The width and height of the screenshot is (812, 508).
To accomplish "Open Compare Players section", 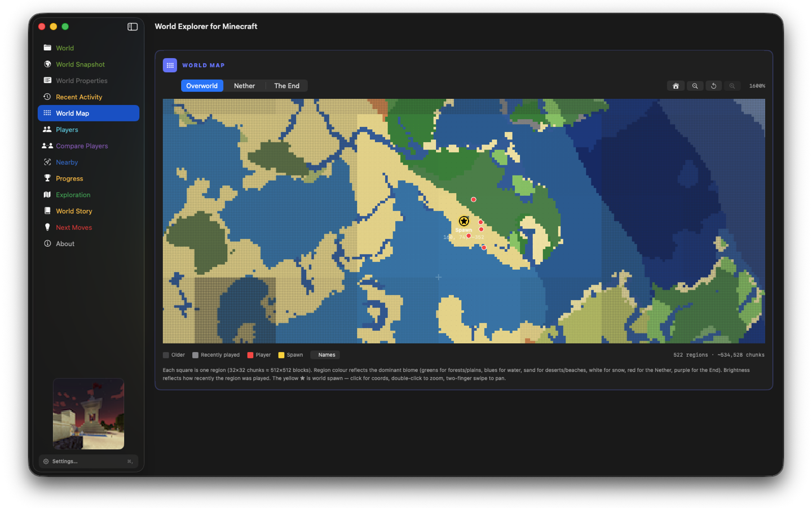I will pyautogui.click(x=89, y=146).
